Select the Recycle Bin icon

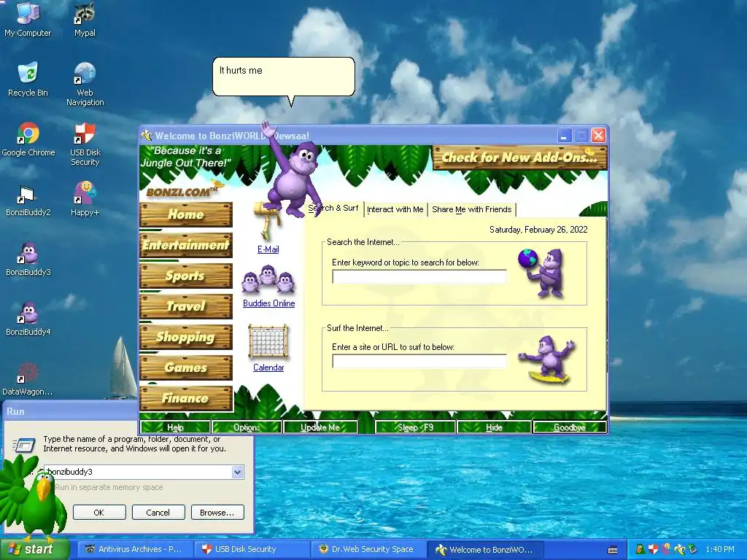tap(28, 79)
